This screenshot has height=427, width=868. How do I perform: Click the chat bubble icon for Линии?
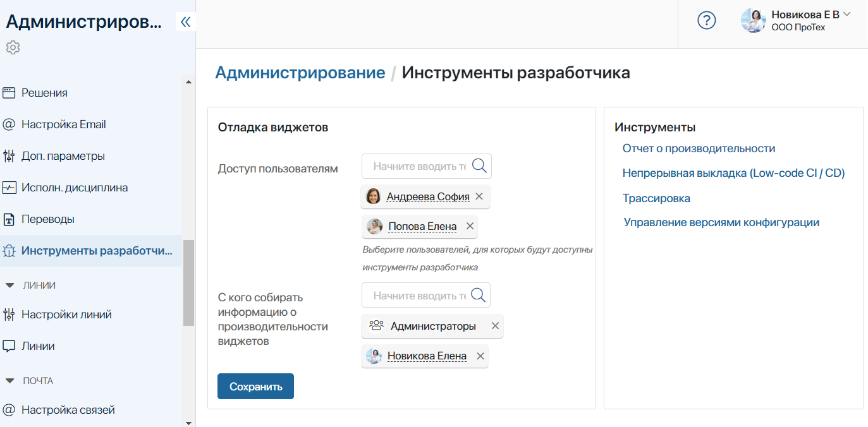pyautogui.click(x=9, y=346)
